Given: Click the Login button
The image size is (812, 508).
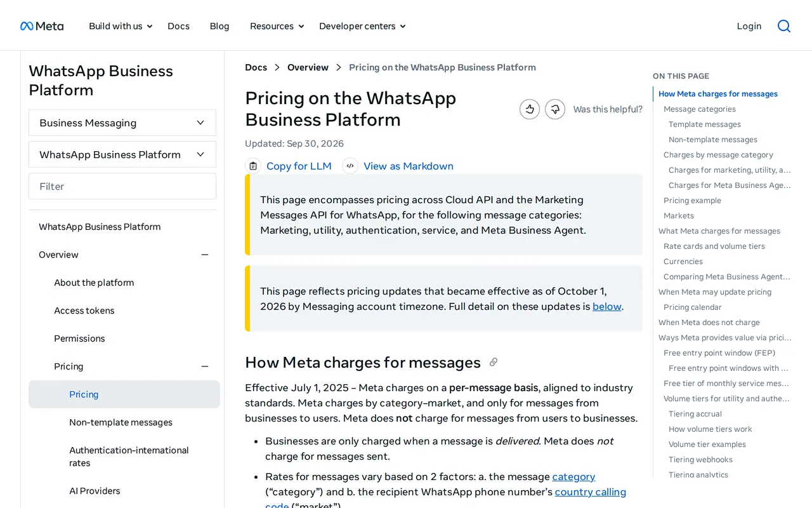Looking at the screenshot, I should coord(749,26).
